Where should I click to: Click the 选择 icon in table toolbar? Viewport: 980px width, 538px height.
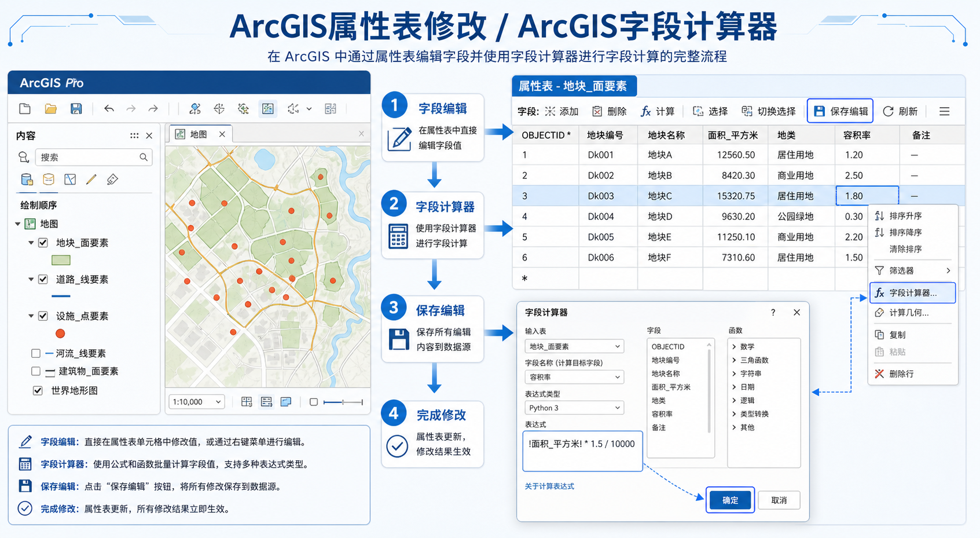698,111
